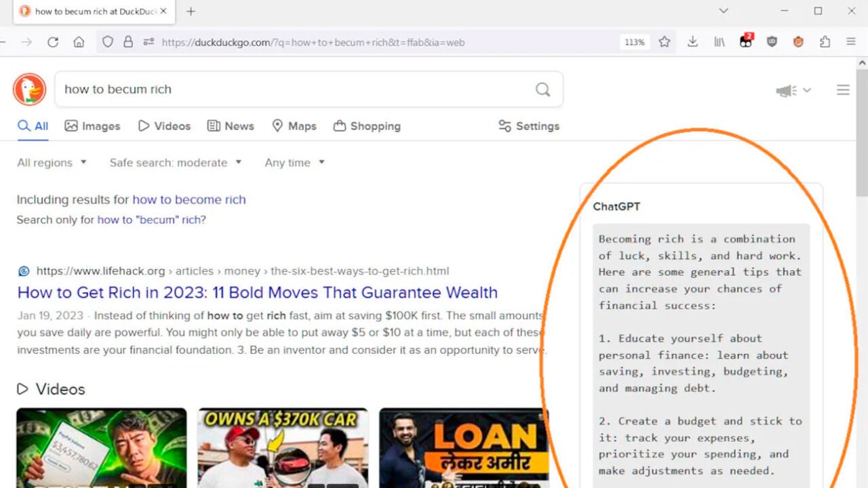Open the browser extensions puzzle icon
The width and height of the screenshot is (868, 488).
click(x=825, y=42)
